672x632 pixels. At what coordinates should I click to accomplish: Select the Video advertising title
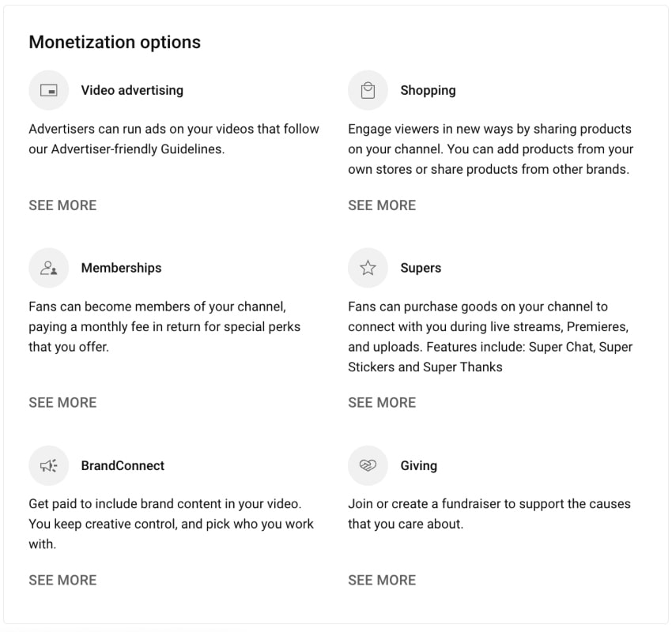(x=131, y=90)
